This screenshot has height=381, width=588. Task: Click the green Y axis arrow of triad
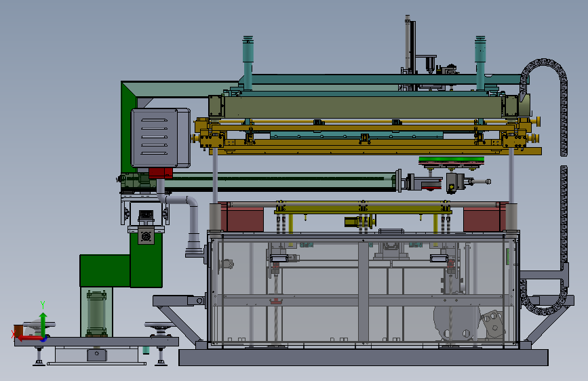pos(43,324)
